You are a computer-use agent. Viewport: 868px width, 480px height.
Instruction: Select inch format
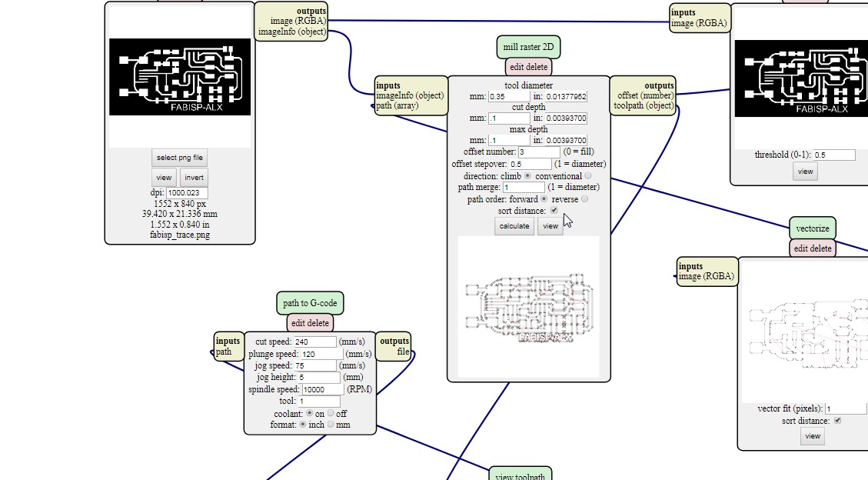point(303,424)
